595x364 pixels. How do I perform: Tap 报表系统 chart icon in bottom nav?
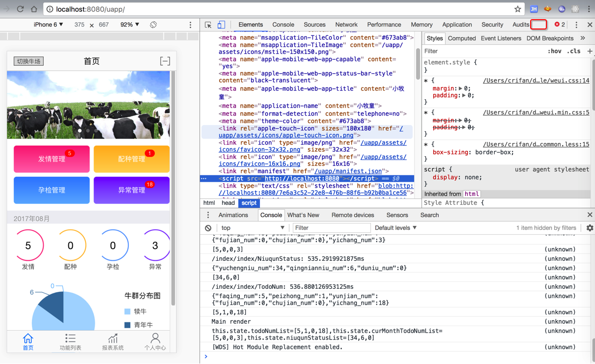tap(113, 338)
